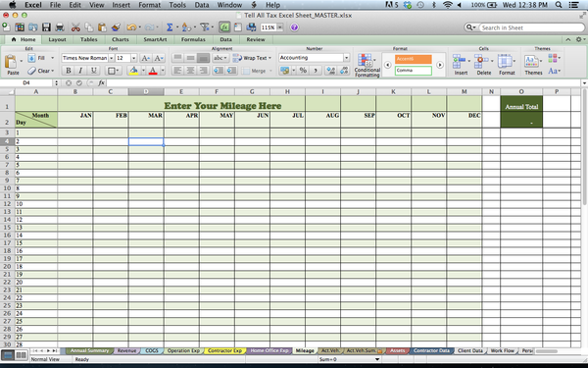Show next cell styles arrow

[x=440, y=65]
